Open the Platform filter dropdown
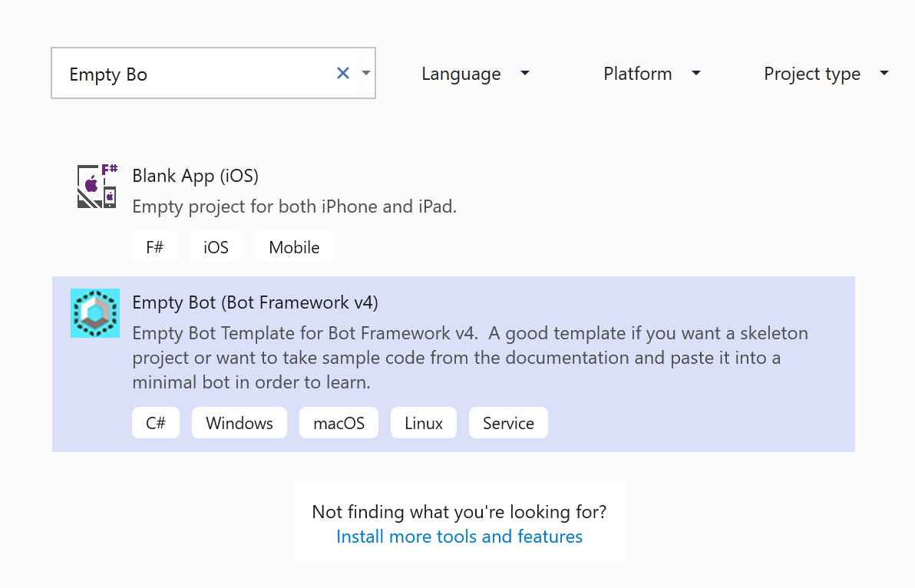This screenshot has height=588, width=915. (652, 74)
